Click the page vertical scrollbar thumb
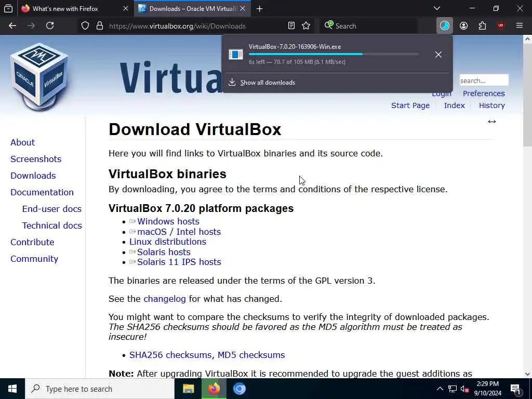Screen dimensions: 532x399 [528, 95]
